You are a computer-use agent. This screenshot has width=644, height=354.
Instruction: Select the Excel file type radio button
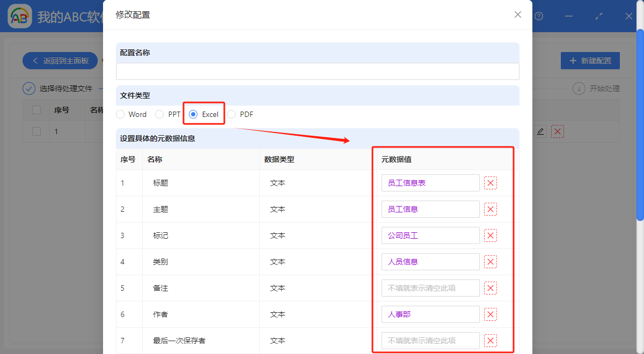pyautogui.click(x=194, y=114)
